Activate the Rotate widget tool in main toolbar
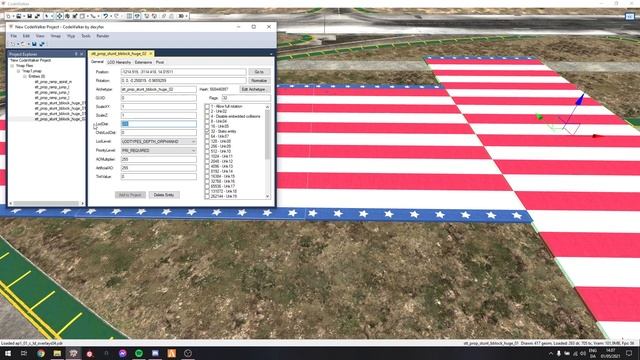640x360 pixels. [x=67, y=16]
